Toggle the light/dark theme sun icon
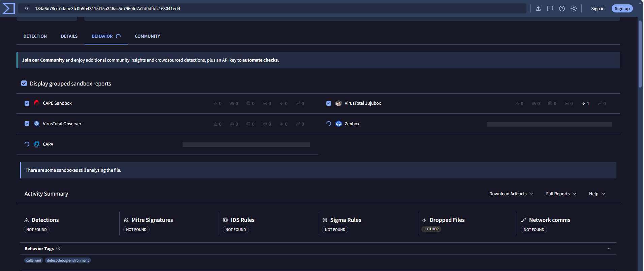This screenshot has height=271, width=644. pyautogui.click(x=574, y=9)
